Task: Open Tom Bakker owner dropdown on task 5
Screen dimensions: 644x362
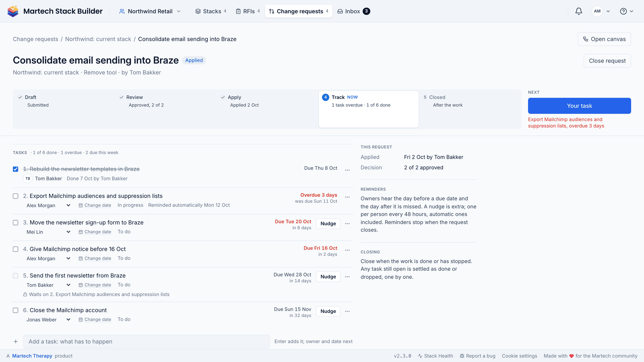Action: 48,285
